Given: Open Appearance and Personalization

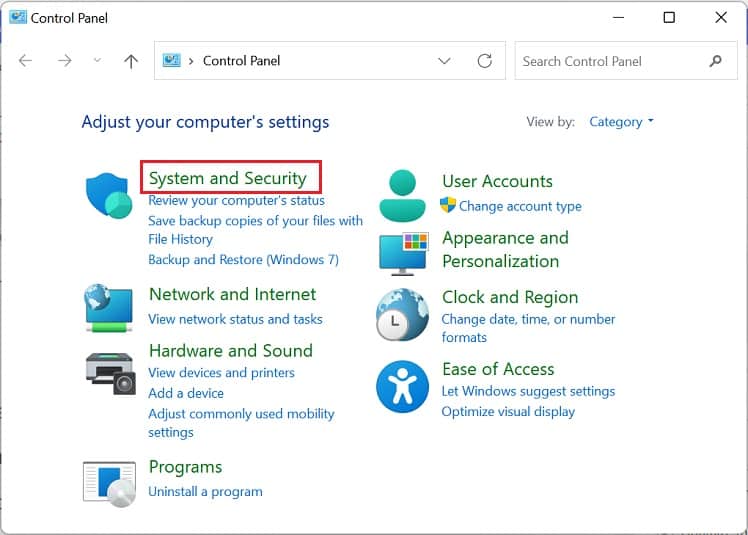Looking at the screenshot, I should [x=505, y=250].
